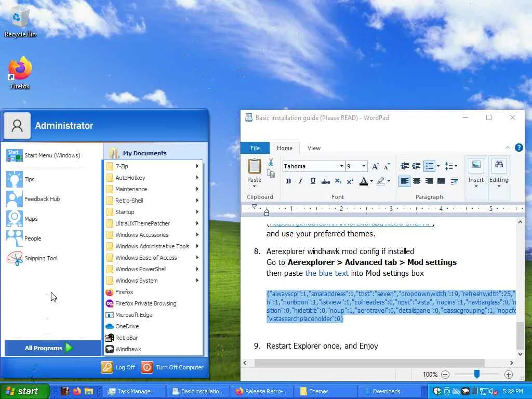Select Align text right
Image resolution: width=532 pixels, height=399 pixels.
(x=429, y=181)
